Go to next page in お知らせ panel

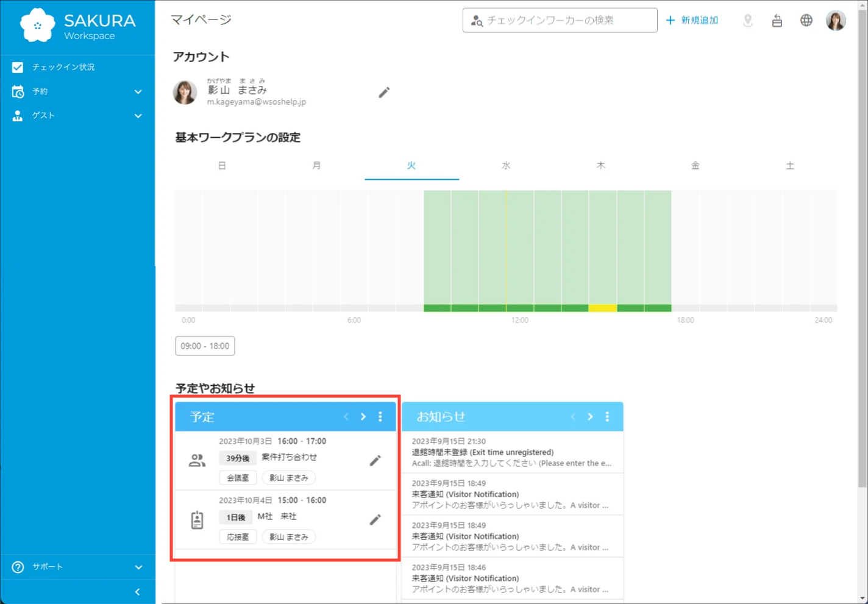tap(590, 417)
